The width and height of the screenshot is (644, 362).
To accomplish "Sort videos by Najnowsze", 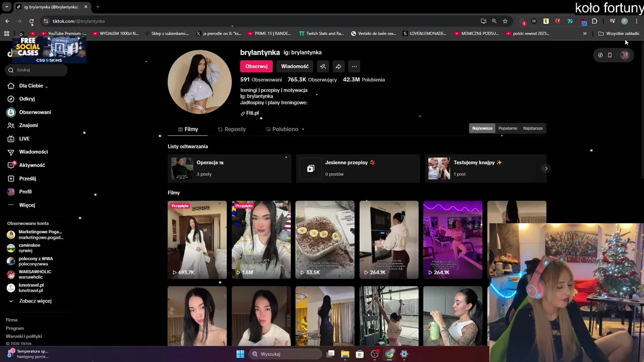I will [482, 128].
